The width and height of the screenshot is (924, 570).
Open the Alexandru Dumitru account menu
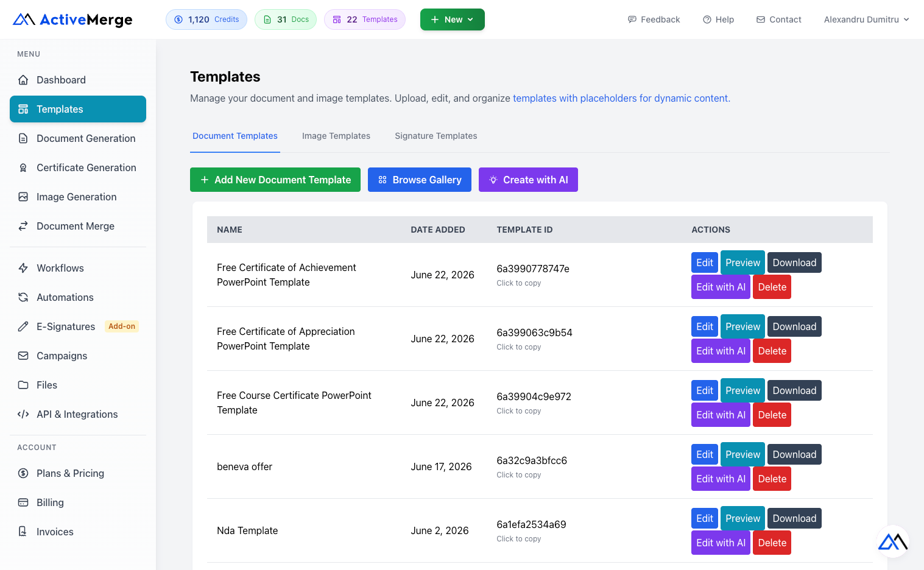pos(866,19)
